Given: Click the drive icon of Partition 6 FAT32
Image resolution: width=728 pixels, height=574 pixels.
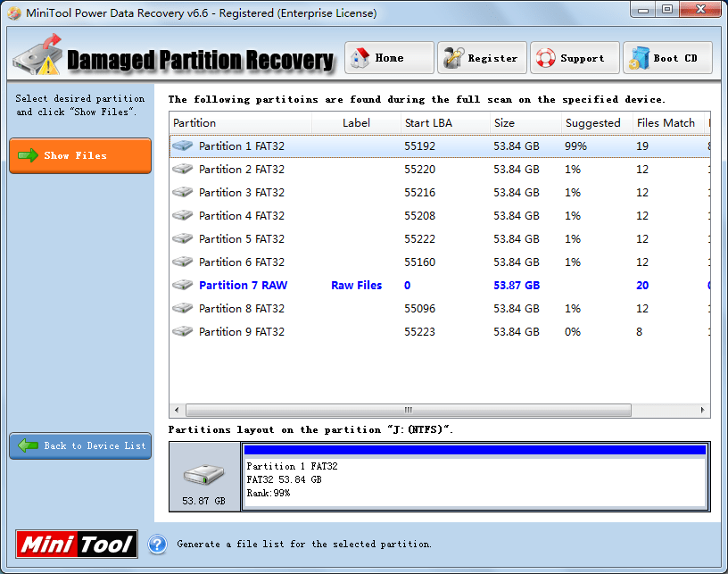Looking at the screenshot, I should 183,262.
